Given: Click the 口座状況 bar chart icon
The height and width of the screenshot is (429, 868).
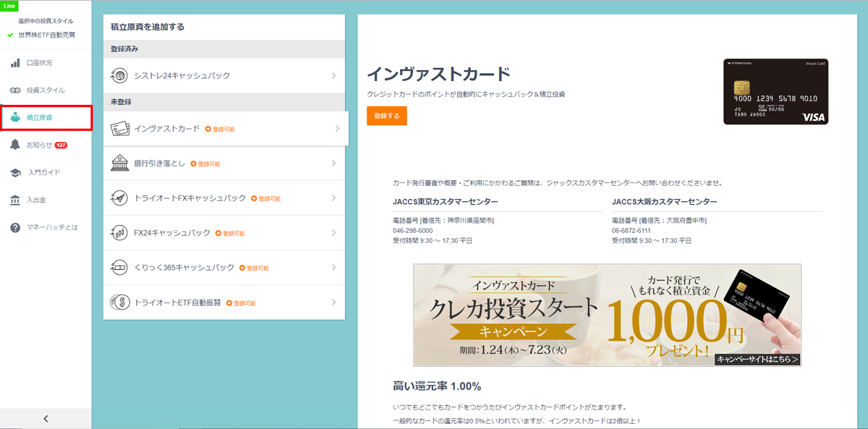Looking at the screenshot, I should [x=15, y=63].
